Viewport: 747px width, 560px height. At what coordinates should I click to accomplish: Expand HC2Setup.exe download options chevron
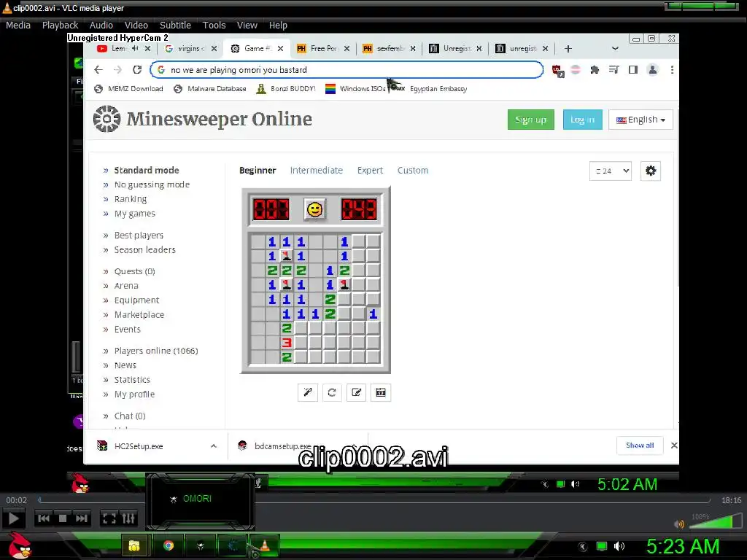(x=214, y=446)
